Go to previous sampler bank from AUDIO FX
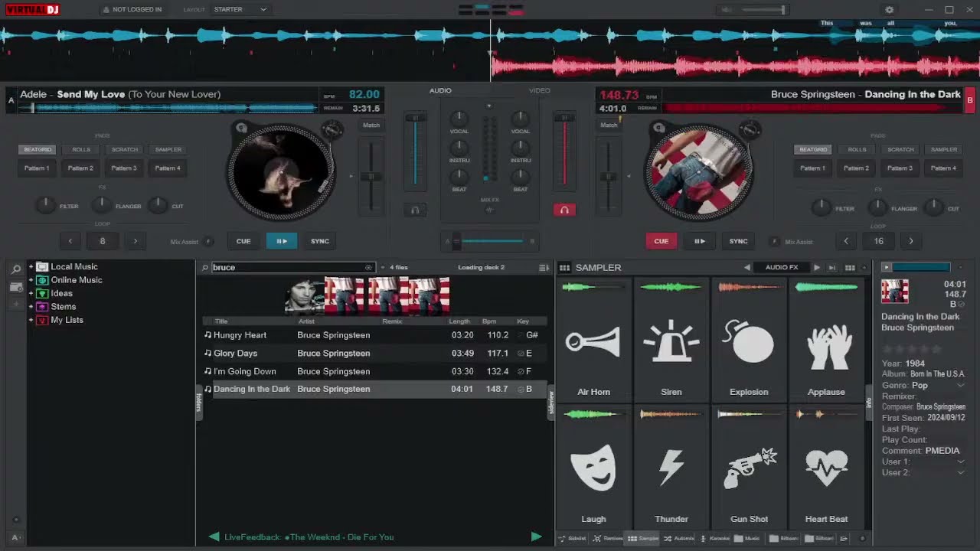The height and width of the screenshot is (551, 980). (x=747, y=268)
